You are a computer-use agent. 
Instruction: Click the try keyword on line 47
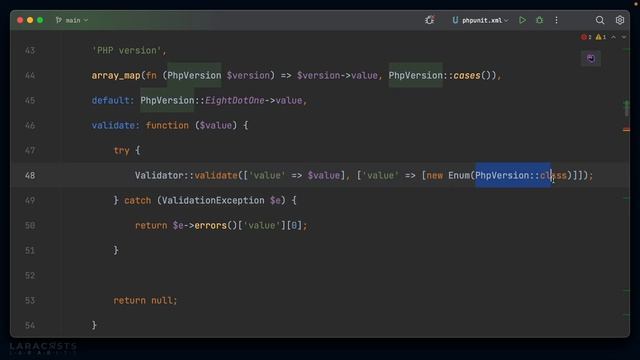122,151
